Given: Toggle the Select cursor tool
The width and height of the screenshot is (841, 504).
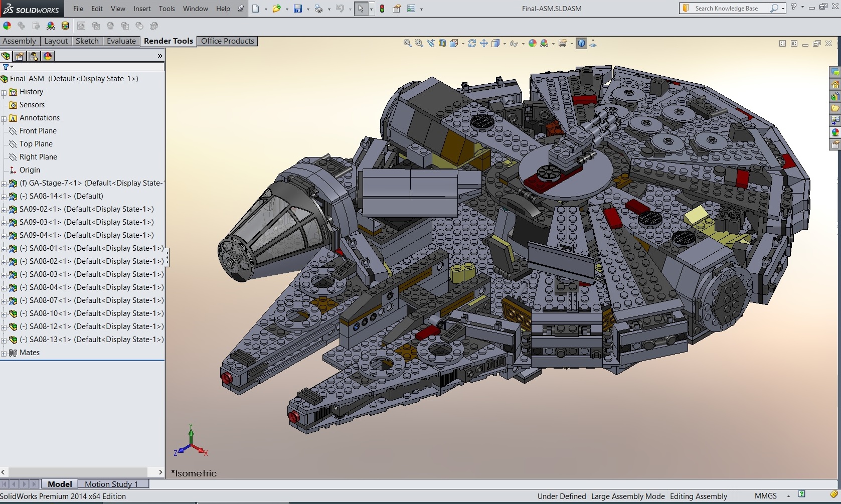Looking at the screenshot, I should [x=361, y=9].
